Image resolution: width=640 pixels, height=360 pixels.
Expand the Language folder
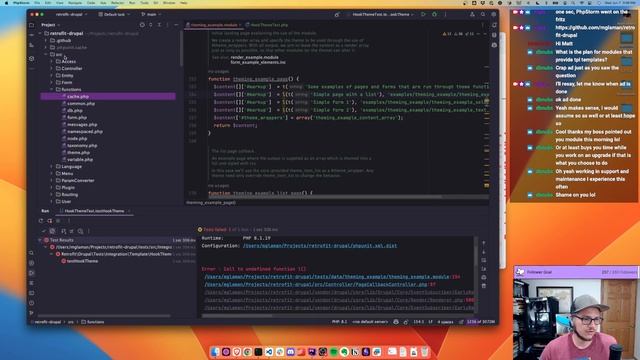52,167
